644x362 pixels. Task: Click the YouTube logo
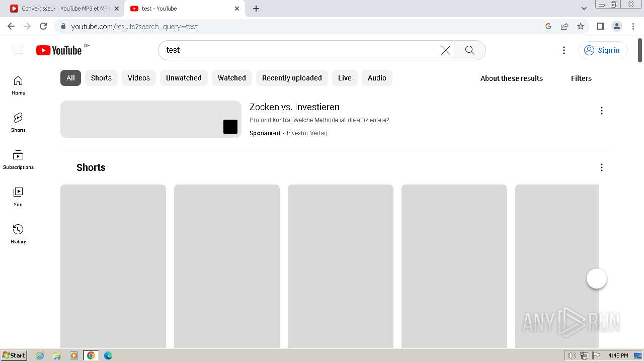[59, 50]
